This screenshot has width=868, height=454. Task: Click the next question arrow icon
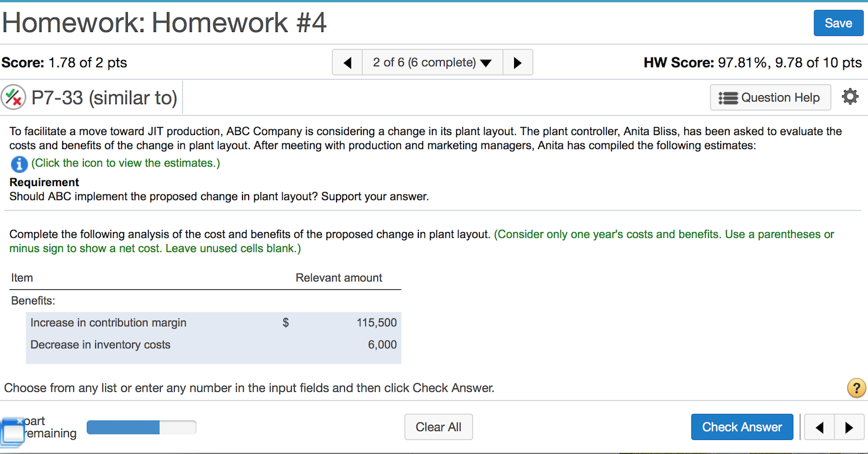[517, 62]
